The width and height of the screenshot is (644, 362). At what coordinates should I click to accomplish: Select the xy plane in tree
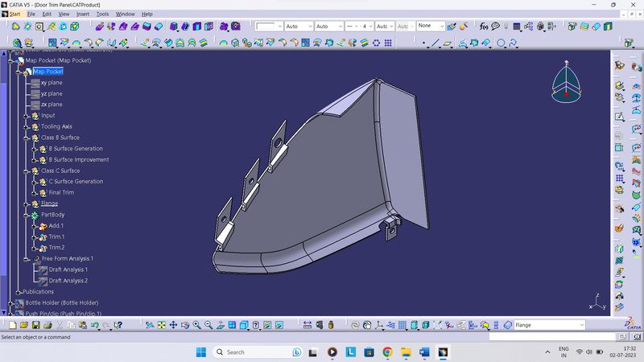[x=52, y=83]
